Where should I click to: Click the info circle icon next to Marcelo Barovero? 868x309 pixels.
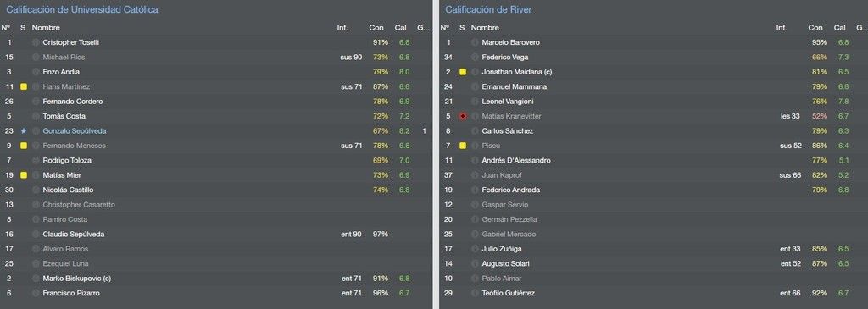pos(475,42)
